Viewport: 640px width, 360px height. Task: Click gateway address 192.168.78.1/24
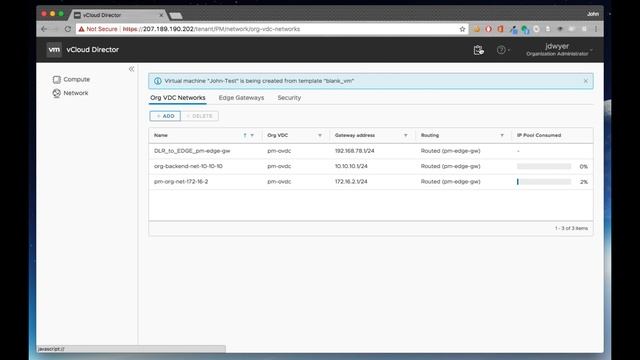tap(354, 151)
